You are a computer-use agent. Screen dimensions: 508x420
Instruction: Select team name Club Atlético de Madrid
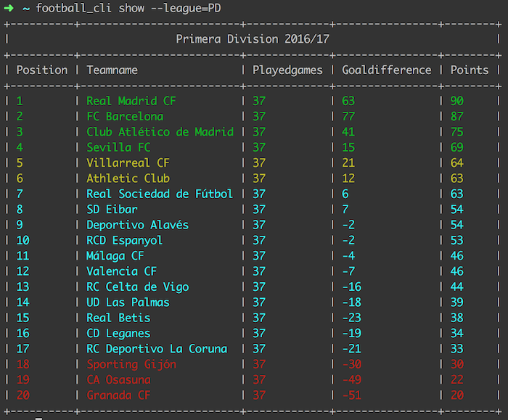pyautogui.click(x=160, y=132)
